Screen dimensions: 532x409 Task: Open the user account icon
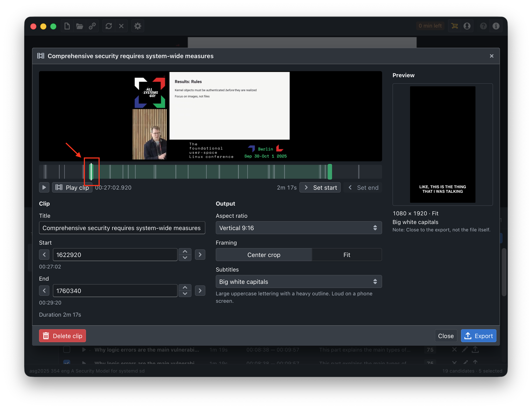click(x=467, y=26)
